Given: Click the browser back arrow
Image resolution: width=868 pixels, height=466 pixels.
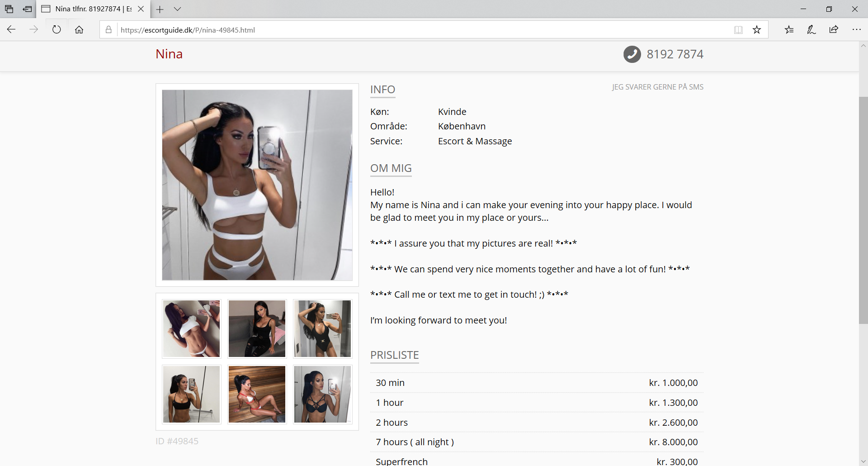Looking at the screenshot, I should pyautogui.click(x=11, y=30).
